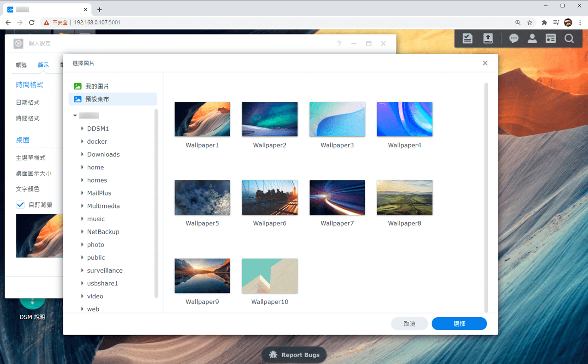This screenshot has width=588, height=364.
Task: Select 預設桌布 in the sidebar
Action: point(113,99)
